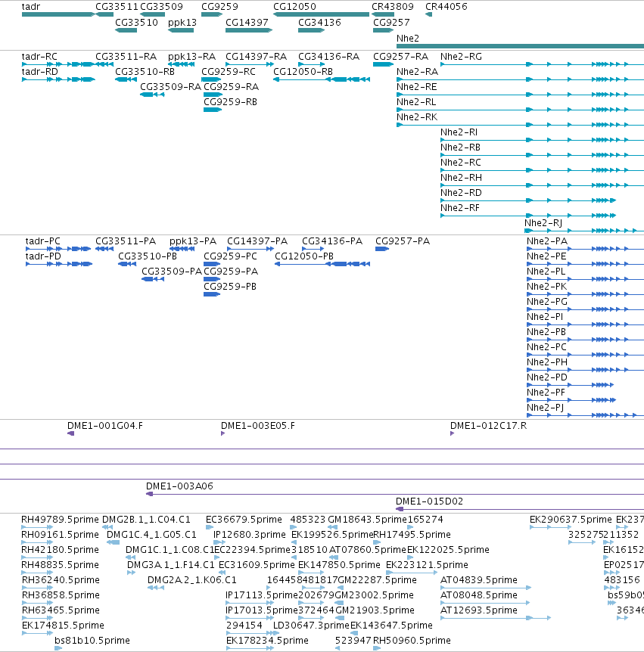Screen dimensions: 644x652
Task: Select the CG33511-PA protein
Action: point(104,249)
